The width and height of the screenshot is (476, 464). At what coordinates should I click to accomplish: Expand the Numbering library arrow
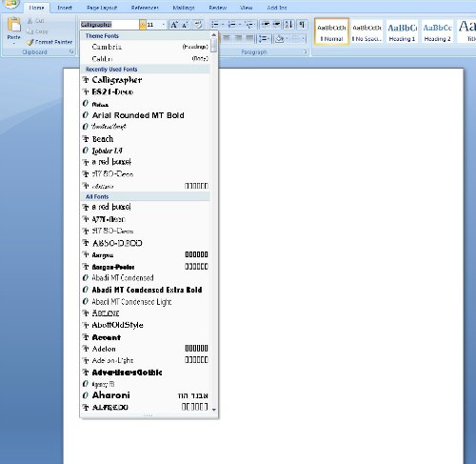[x=240, y=25]
